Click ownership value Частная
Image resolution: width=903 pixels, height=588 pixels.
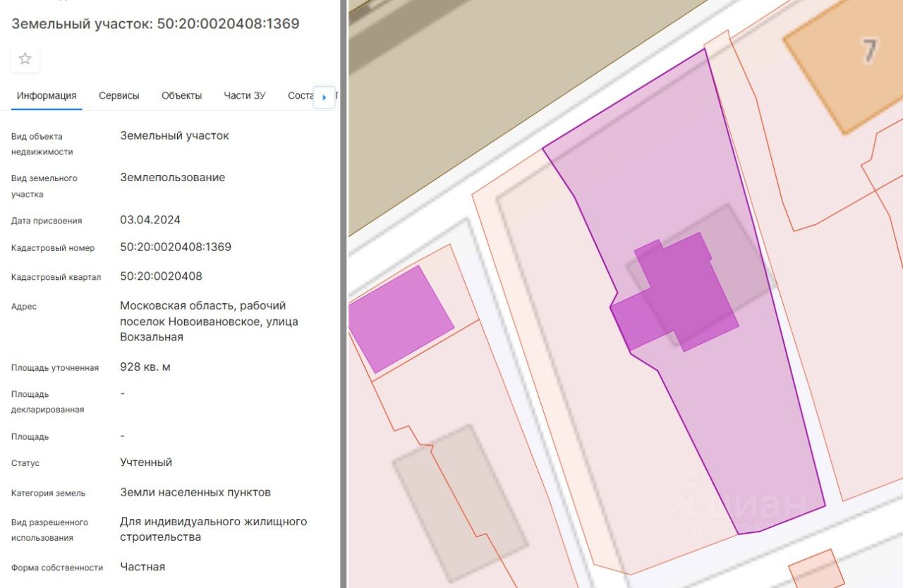(143, 567)
